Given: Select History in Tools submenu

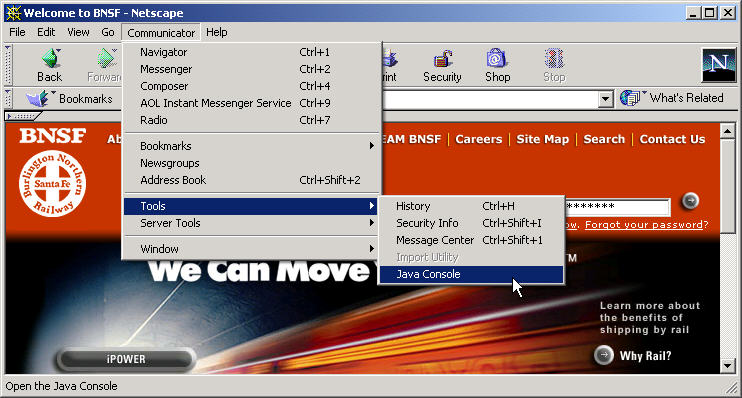Looking at the screenshot, I should (471, 206).
